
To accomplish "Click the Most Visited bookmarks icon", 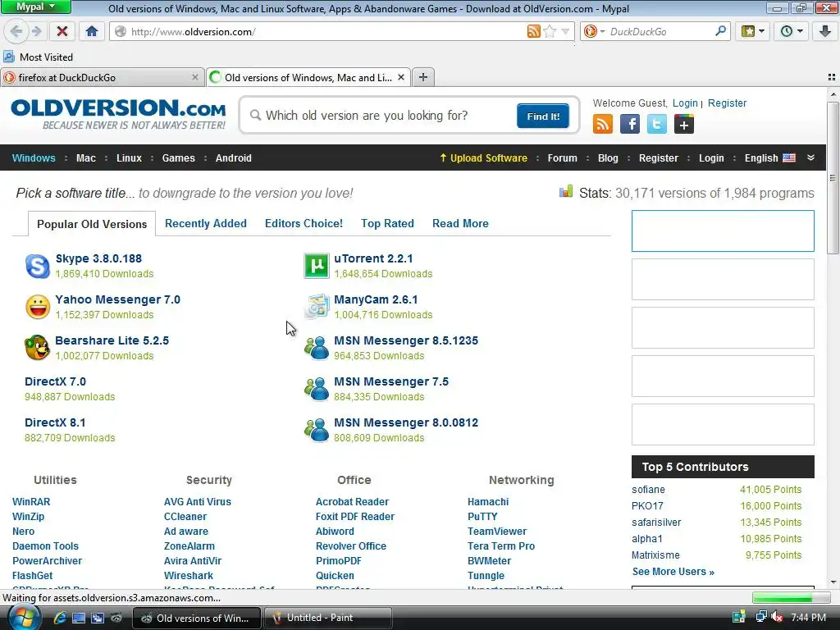I will tap(8, 57).
